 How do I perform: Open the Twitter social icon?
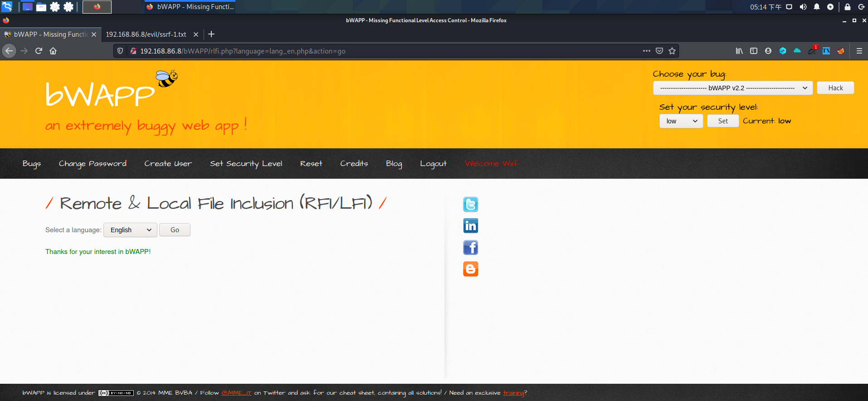pyautogui.click(x=471, y=204)
